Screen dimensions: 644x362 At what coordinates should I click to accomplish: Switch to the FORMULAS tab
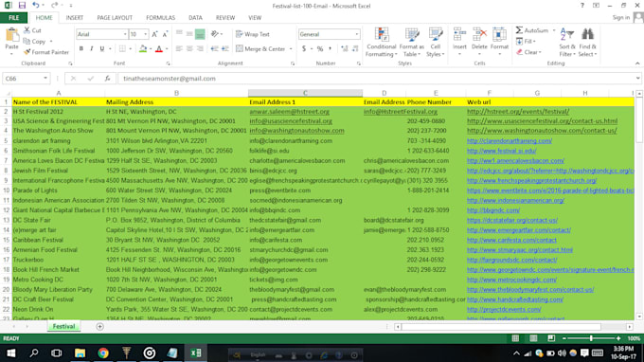click(x=161, y=18)
